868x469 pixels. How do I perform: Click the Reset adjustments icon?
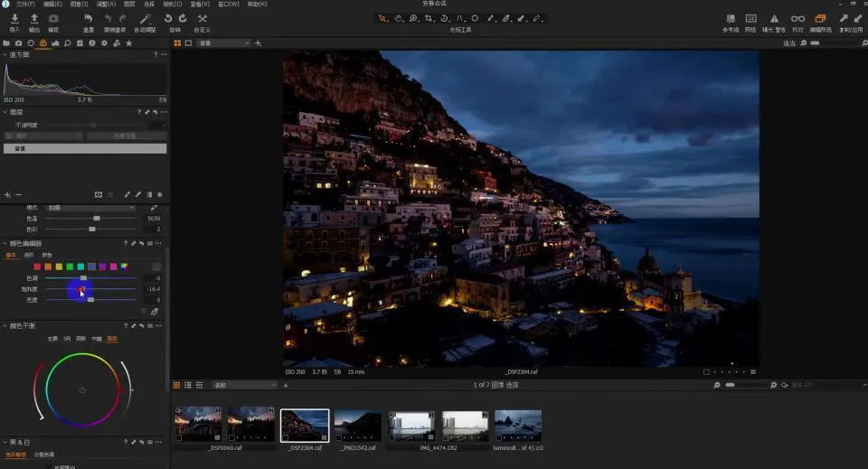coord(88,19)
